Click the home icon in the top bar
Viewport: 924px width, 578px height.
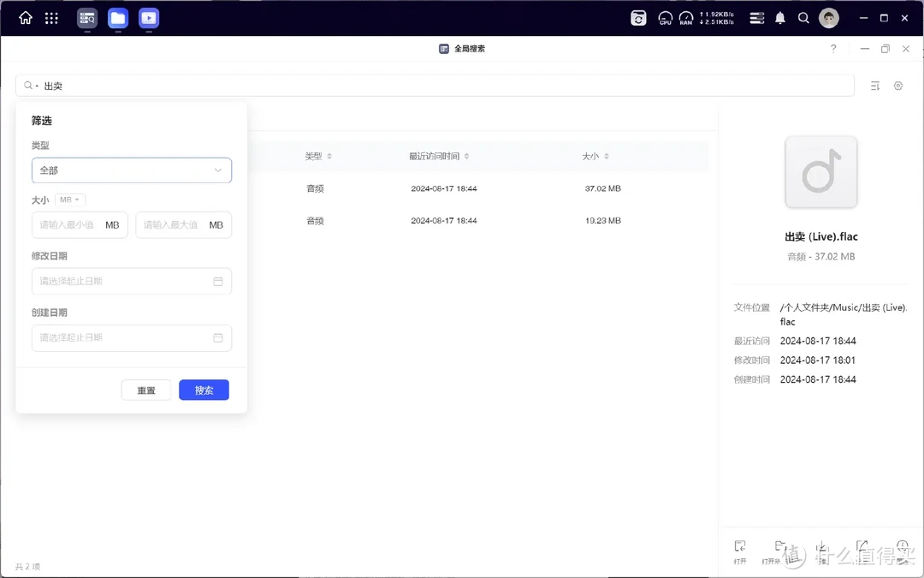tap(26, 18)
